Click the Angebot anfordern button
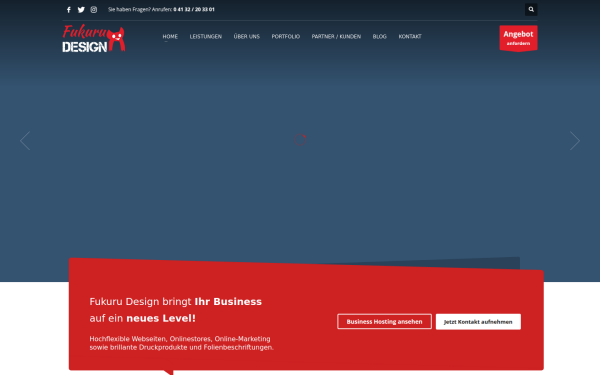The image size is (600, 375). tap(518, 38)
